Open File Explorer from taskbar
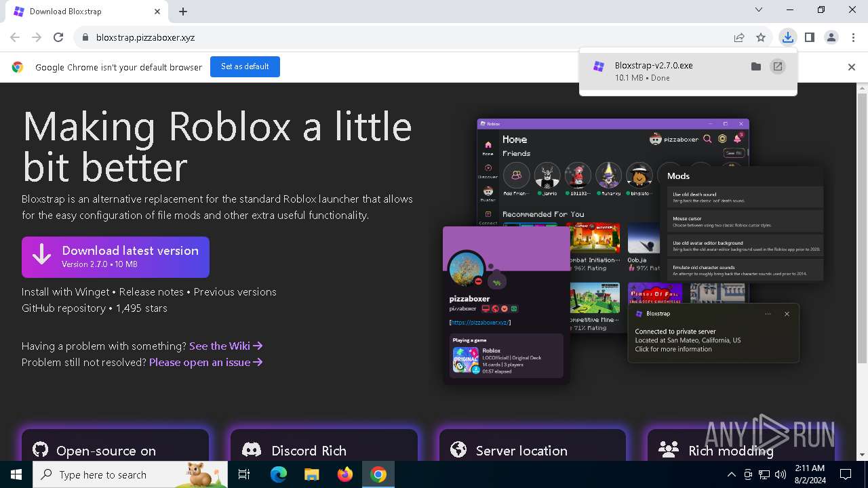 point(311,474)
